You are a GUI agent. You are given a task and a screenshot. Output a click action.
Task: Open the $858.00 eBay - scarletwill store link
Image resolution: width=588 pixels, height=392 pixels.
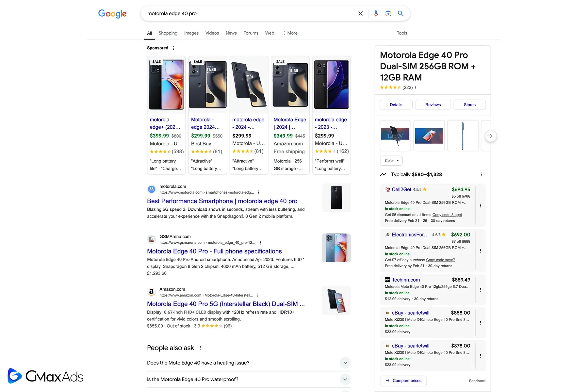[411, 313]
